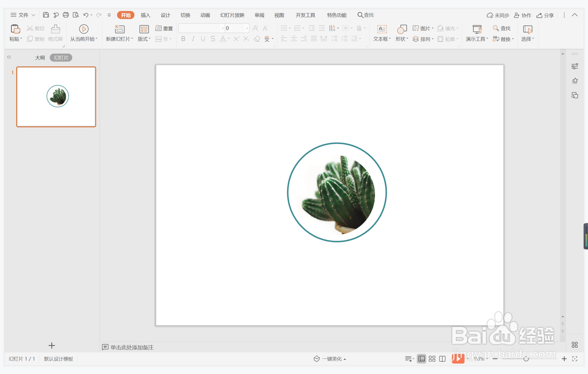The height and width of the screenshot is (374, 588).
Task: Open the Animation (动画) ribbon tab
Action: click(x=205, y=15)
